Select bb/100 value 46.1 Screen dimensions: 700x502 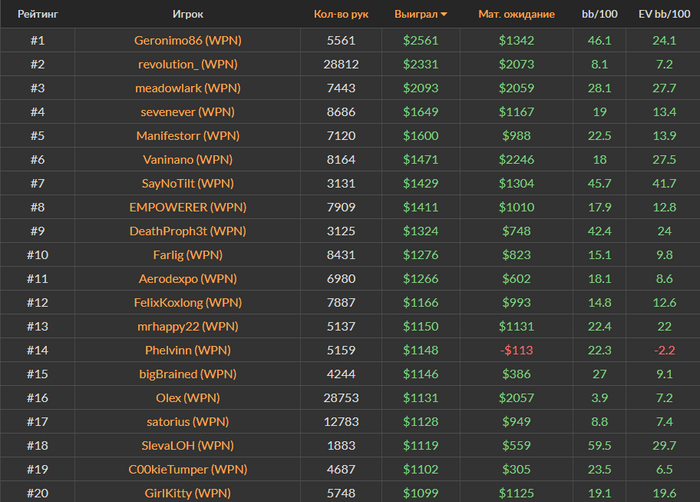click(600, 41)
